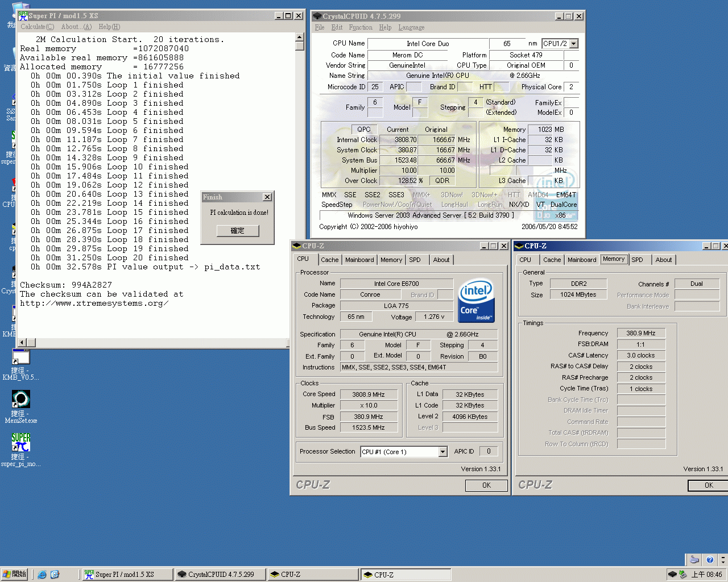The image size is (728, 582).
Task: Click the Level 2 cache 4096 KBytes value
Action: (x=470, y=417)
